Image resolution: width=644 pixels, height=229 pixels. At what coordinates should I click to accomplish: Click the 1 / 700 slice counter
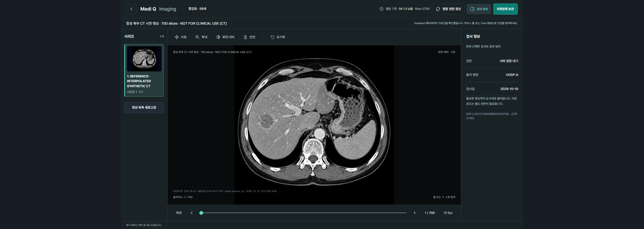(x=430, y=213)
